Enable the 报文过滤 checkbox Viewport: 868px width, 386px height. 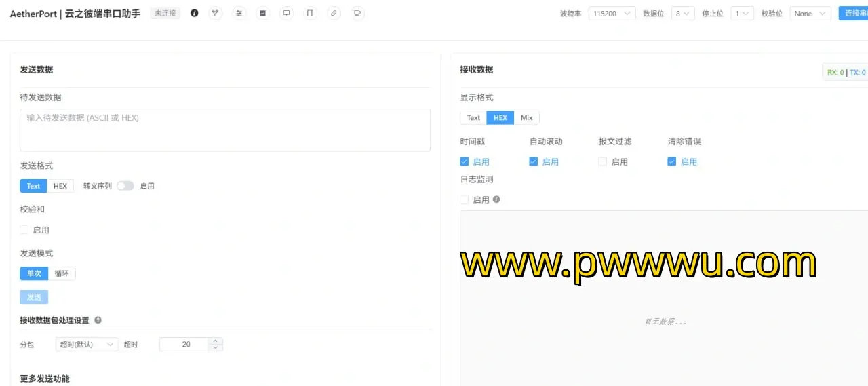pyautogui.click(x=602, y=161)
